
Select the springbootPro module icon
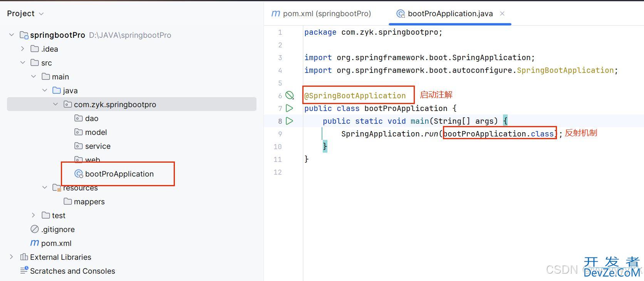tap(24, 35)
